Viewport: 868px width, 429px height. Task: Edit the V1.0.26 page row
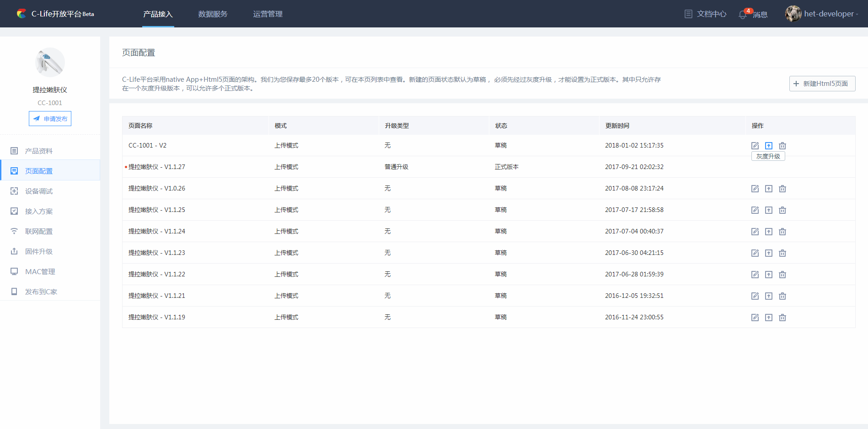755,189
